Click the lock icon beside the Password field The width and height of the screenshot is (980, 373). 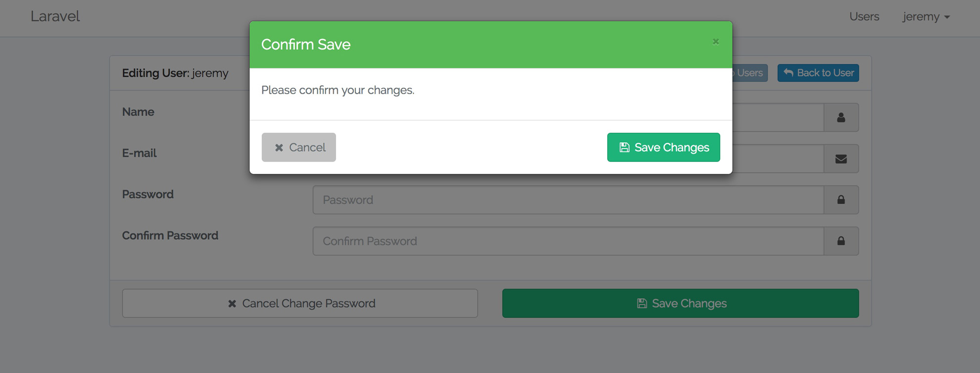(841, 200)
